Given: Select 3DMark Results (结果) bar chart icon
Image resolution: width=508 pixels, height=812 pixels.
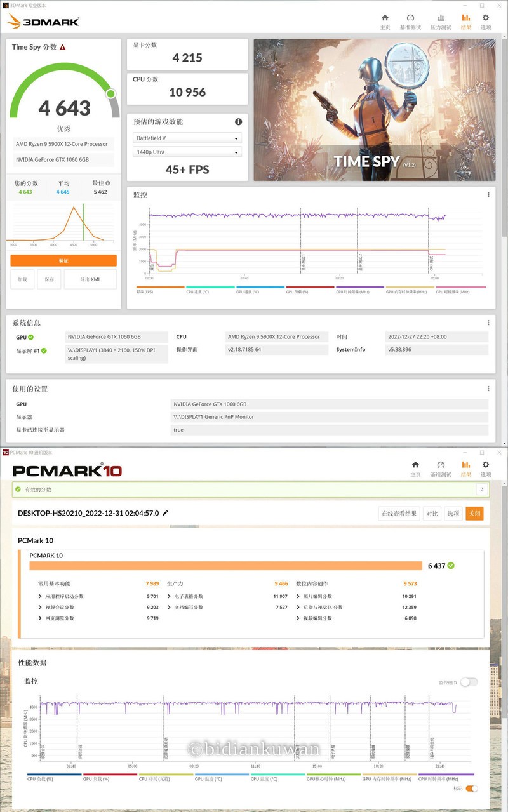Looking at the screenshot, I should (466, 18).
